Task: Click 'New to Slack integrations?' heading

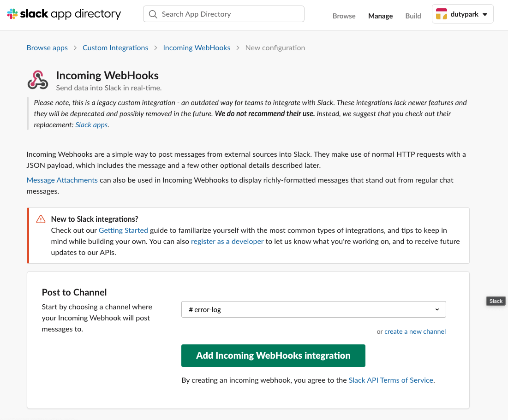Action: pos(95,219)
